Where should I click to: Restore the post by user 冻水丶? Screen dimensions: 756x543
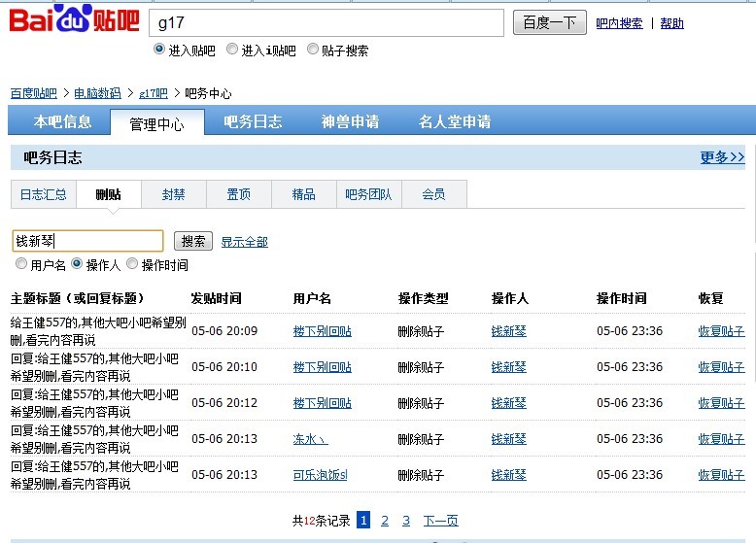pos(721,439)
